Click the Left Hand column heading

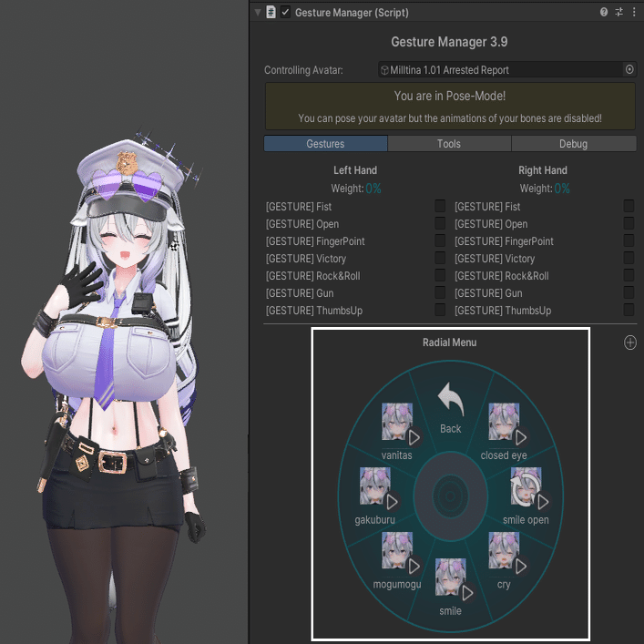[x=355, y=170]
